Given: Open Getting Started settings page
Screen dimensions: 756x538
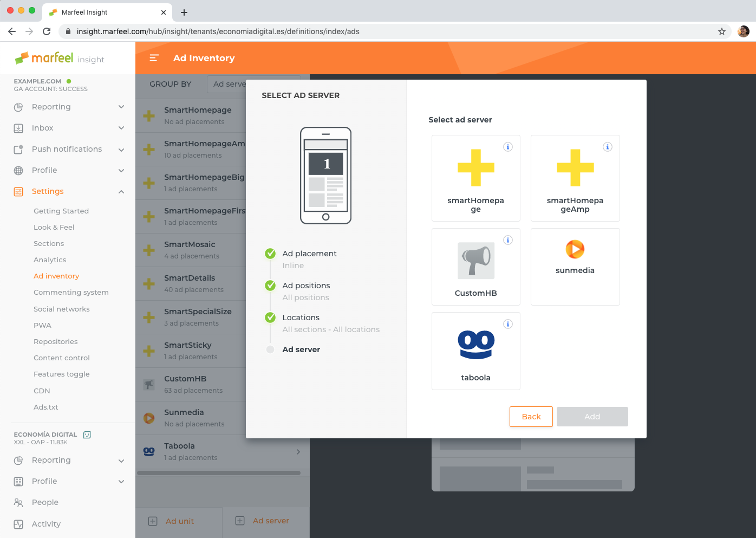Looking at the screenshot, I should point(61,211).
